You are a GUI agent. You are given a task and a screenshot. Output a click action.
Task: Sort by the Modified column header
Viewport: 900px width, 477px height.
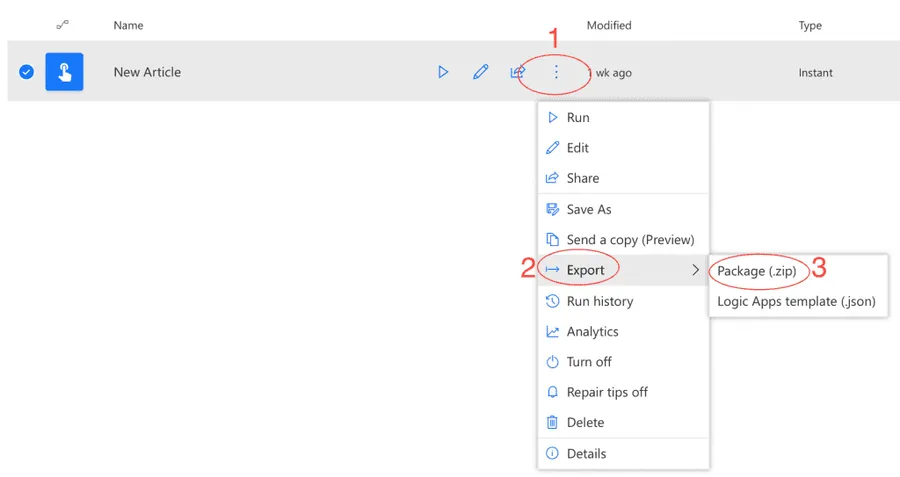pyautogui.click(x=608, y=25)
